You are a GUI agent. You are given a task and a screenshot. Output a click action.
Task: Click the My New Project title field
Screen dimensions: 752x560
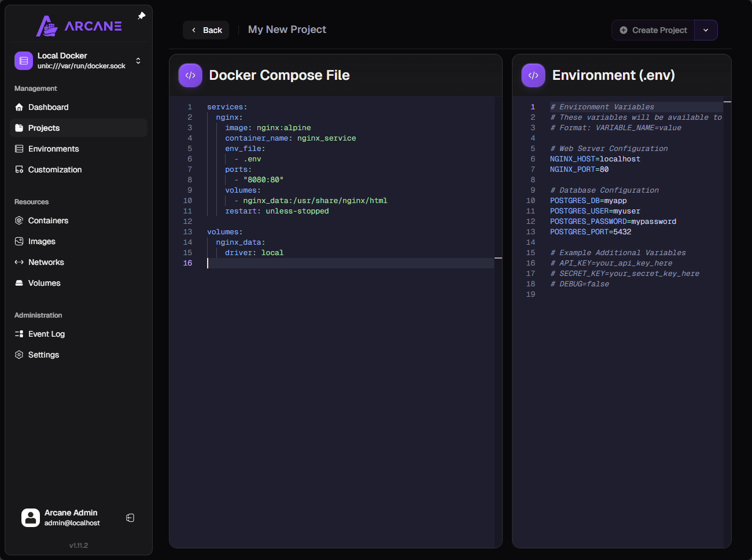287,30
